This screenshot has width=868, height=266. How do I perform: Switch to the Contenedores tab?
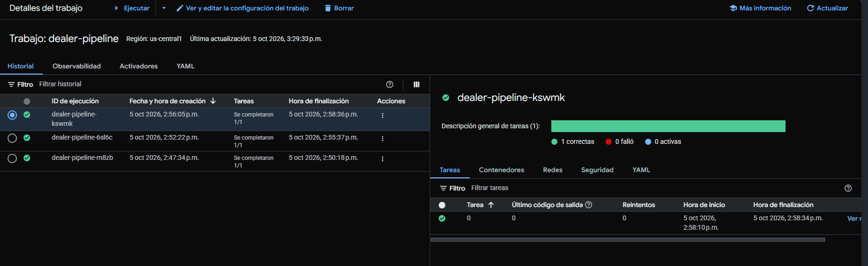pyautogui.click(x=501, y=170)
